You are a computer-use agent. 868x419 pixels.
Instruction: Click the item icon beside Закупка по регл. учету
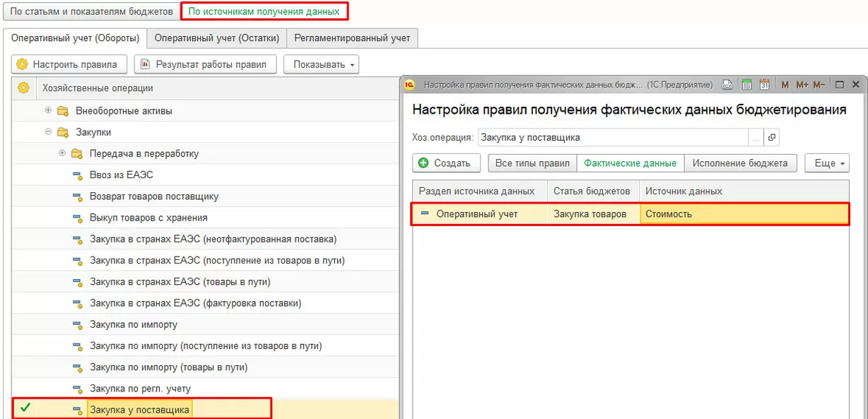tap(77, 389)
